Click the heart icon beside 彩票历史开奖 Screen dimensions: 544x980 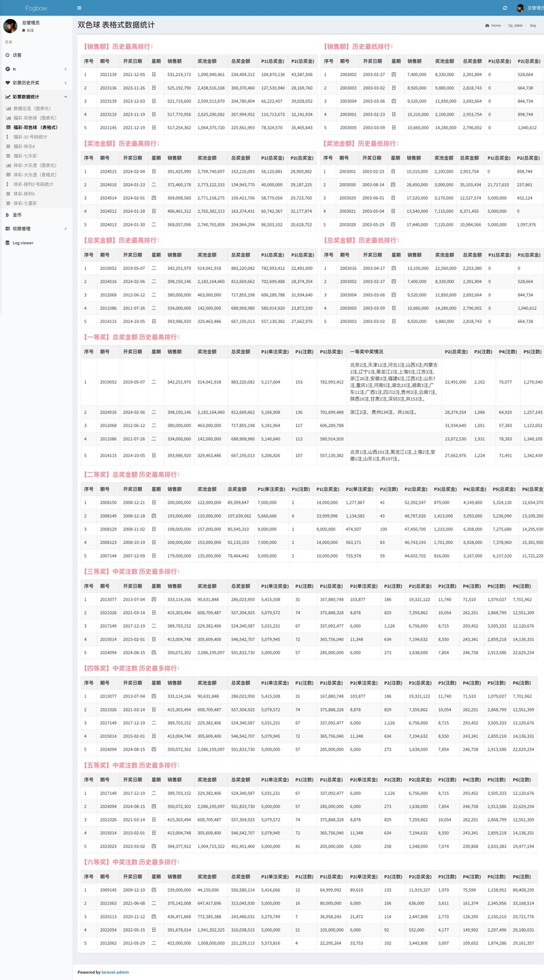[x=7, y=82]
